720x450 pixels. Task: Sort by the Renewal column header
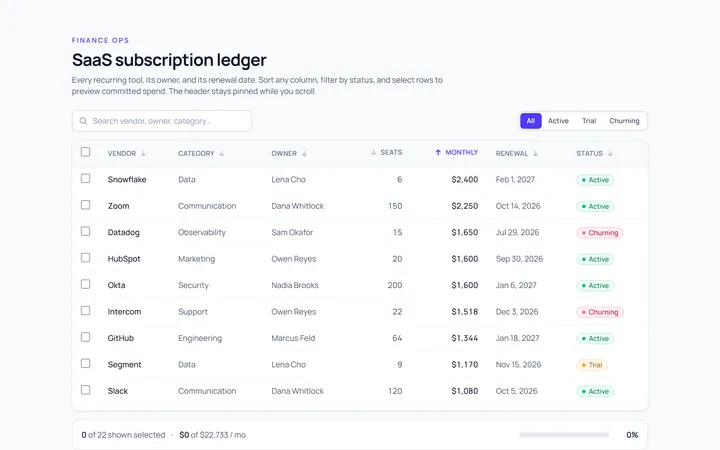point(517,153)
